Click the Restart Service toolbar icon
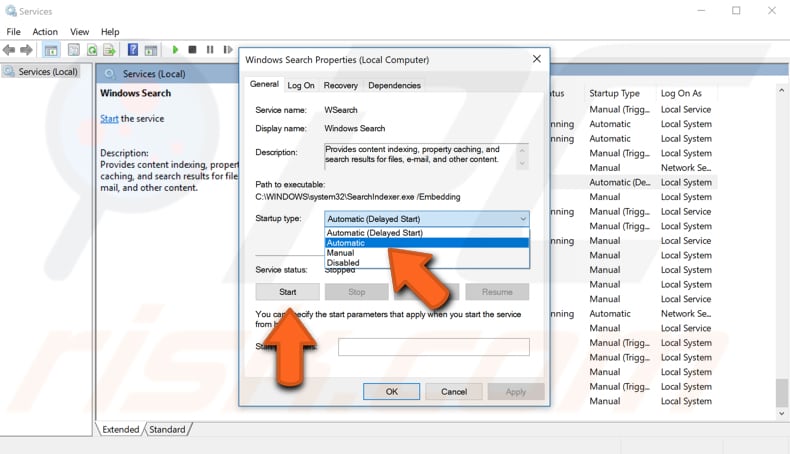The height and width of the screenshot is (454, 790). (x=228, y=49)
